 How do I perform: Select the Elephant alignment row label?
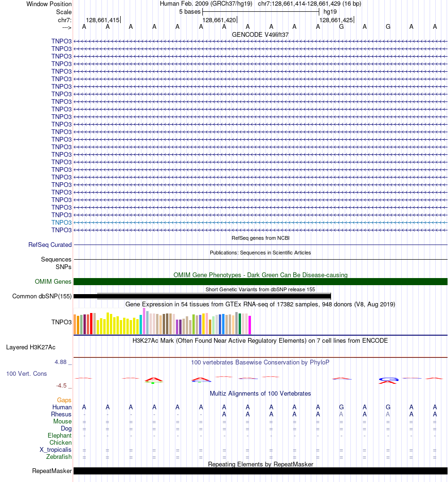click(x=59, y=435)
